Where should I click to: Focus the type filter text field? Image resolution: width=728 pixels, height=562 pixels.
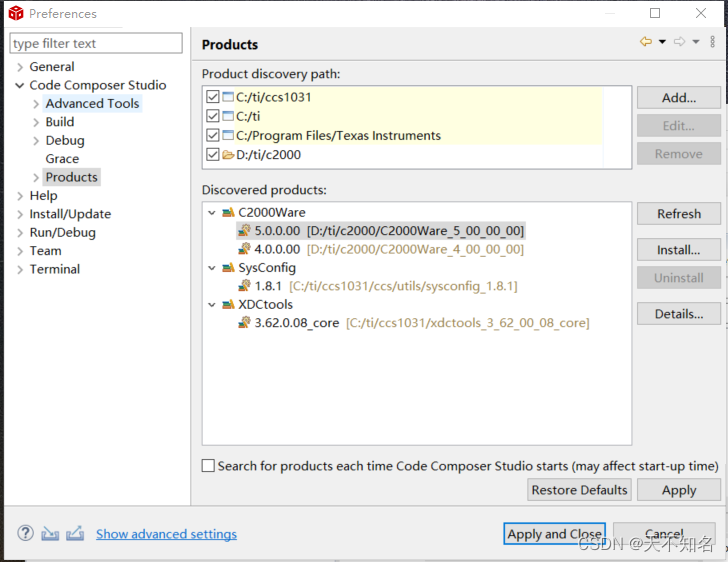[96, 44]
